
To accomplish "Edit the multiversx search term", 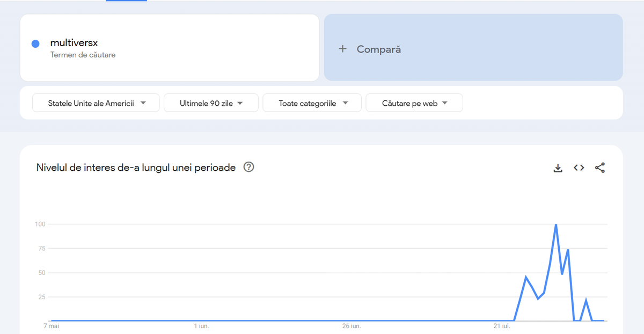I will [74, 43].
